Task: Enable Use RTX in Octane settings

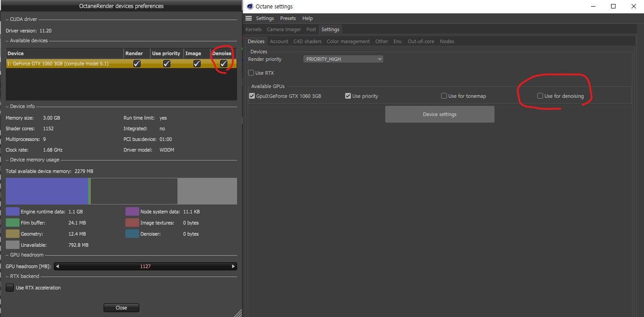Action: [251, 73]
